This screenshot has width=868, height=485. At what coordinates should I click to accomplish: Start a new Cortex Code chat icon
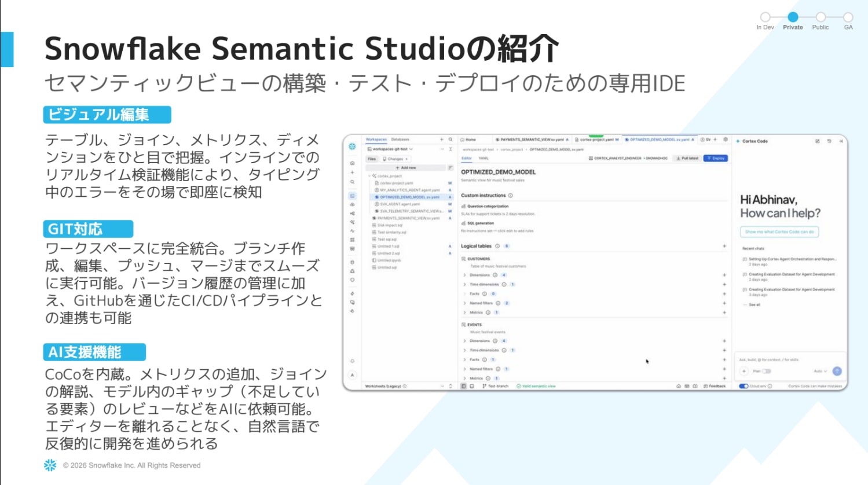click(817, 141)
